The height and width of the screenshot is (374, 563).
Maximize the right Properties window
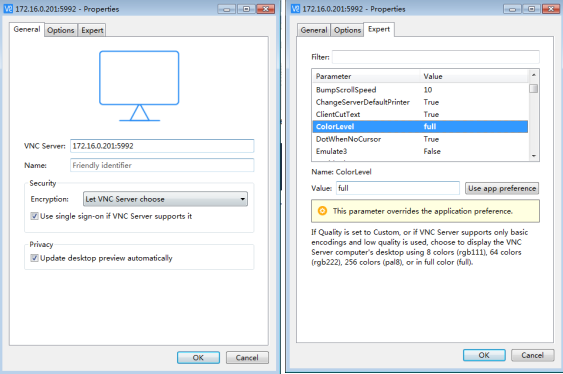(x=531, y=9)
